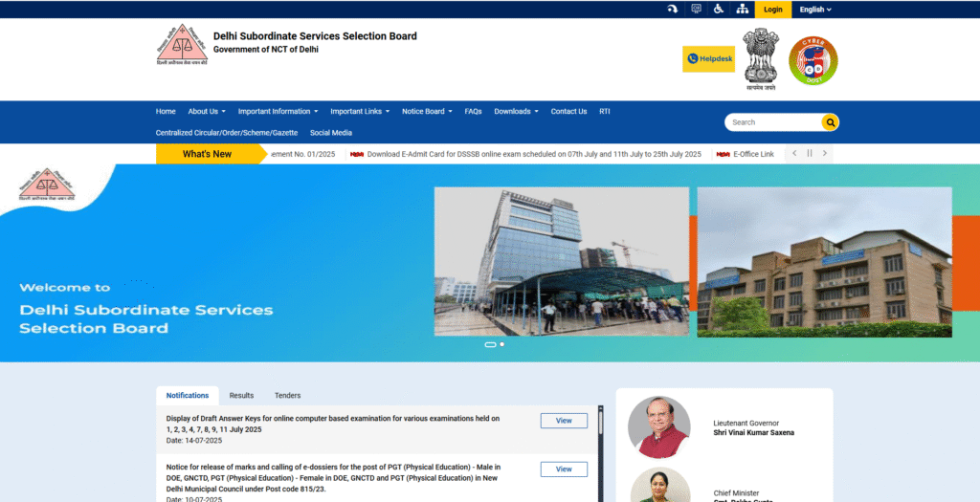Click the Chief Minister portrait photo

[x=659, y=486]
